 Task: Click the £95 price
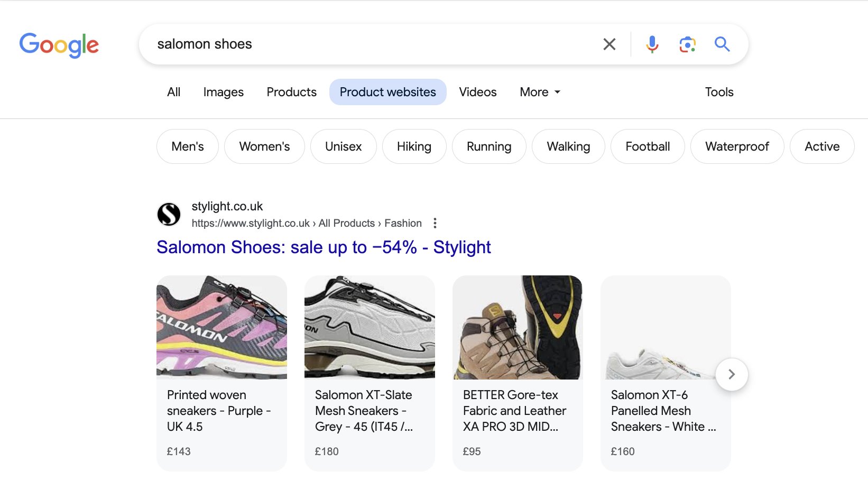472,451
